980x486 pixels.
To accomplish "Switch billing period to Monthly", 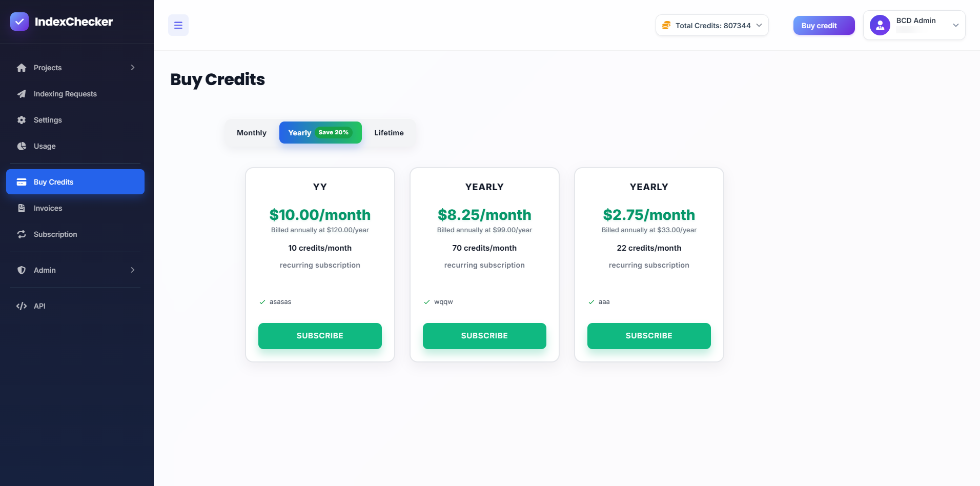I will pyautogui.click(x=252, y=133).
